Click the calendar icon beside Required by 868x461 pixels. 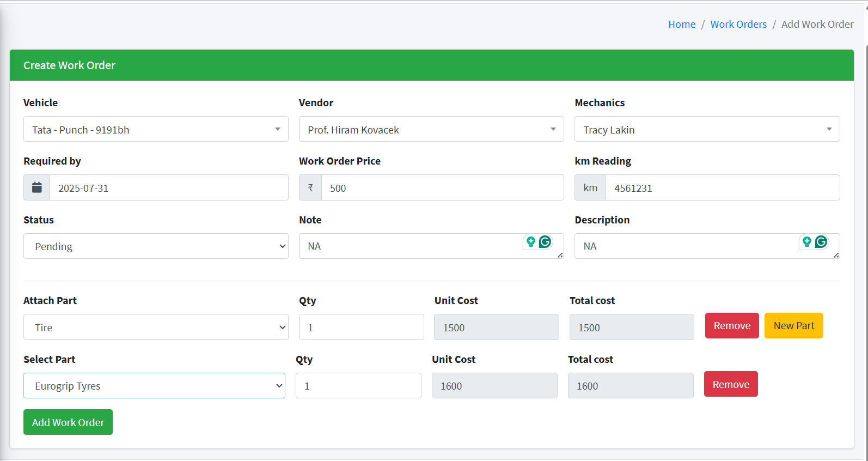tap(36, 187)
